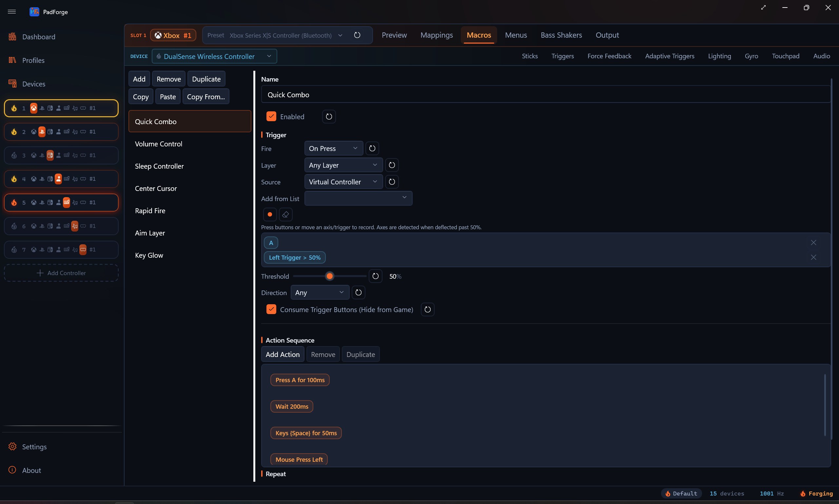Reset the Direction setting
The height and width of the screenshot is (504, 839).
tap(359, 292)
